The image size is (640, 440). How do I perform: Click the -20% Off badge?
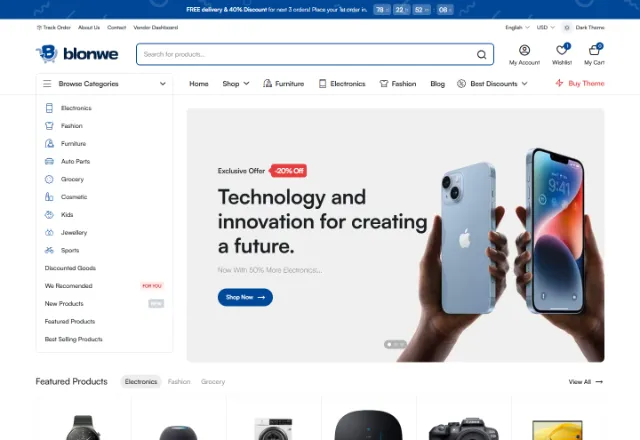coord(289,171)
